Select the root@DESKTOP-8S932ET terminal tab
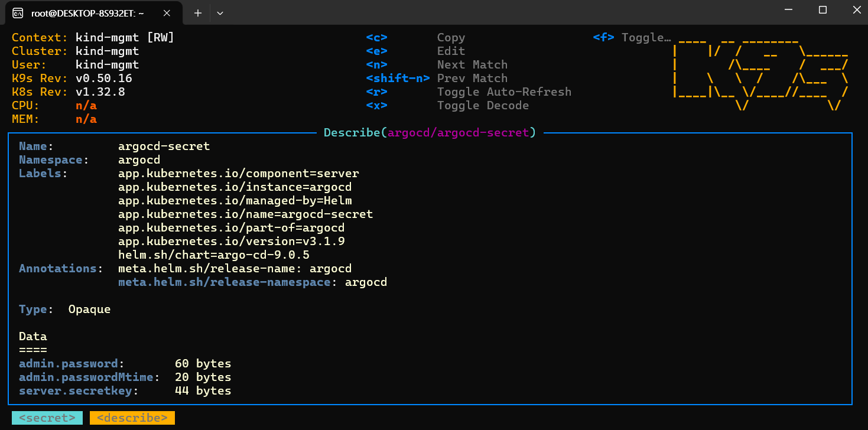The width and height of the screenshot is (868, 430). [95, 12]
